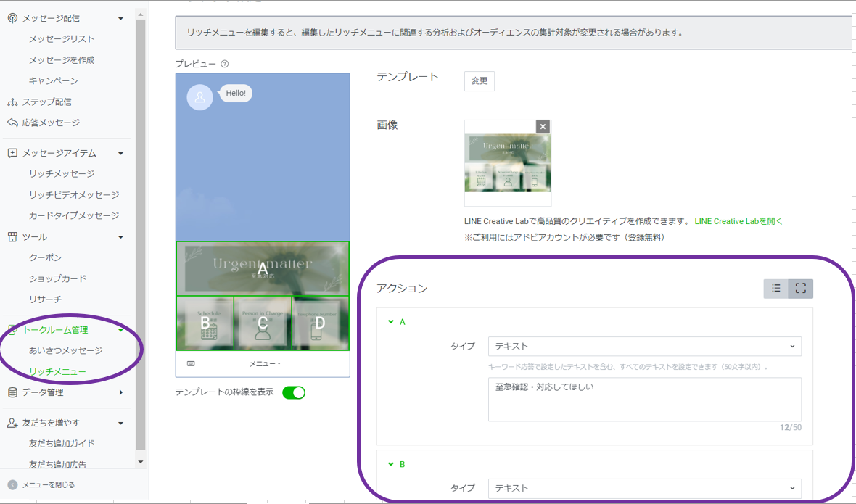The width and height of the screenshot is (856, 504).
Task: Open メニュー dropdown in preview bar
Action: 266,364
